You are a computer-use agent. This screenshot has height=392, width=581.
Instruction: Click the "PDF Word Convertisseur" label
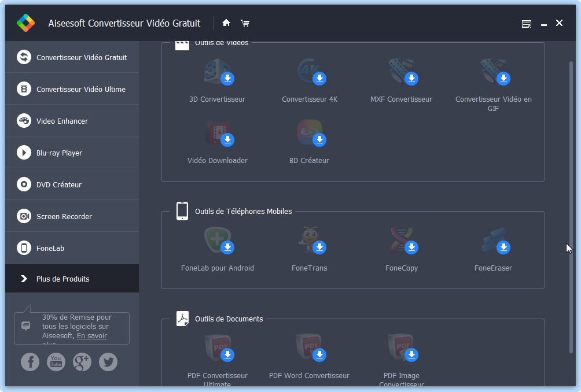tap(310, 375)
